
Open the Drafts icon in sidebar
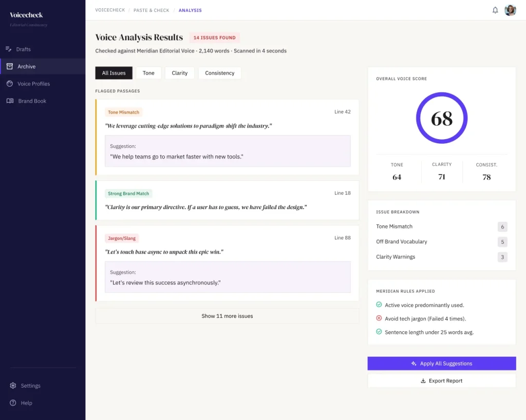(x=8, y=49)
